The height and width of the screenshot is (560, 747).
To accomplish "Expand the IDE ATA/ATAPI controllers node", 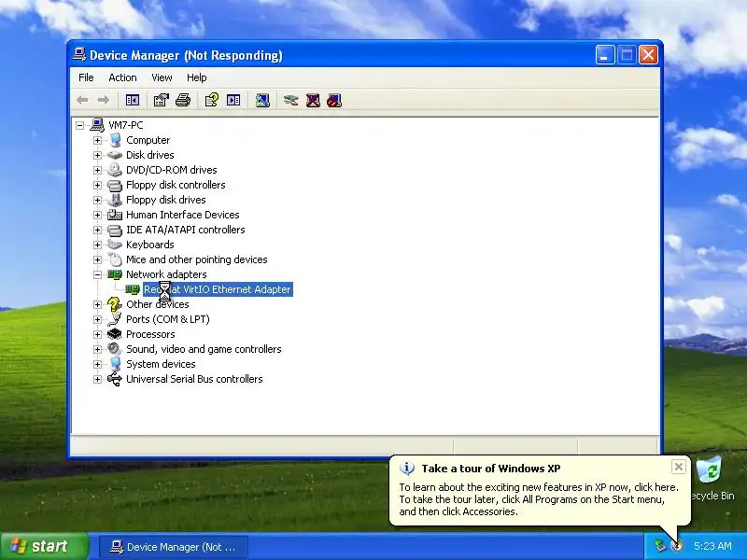I will [x=97, y=230].
